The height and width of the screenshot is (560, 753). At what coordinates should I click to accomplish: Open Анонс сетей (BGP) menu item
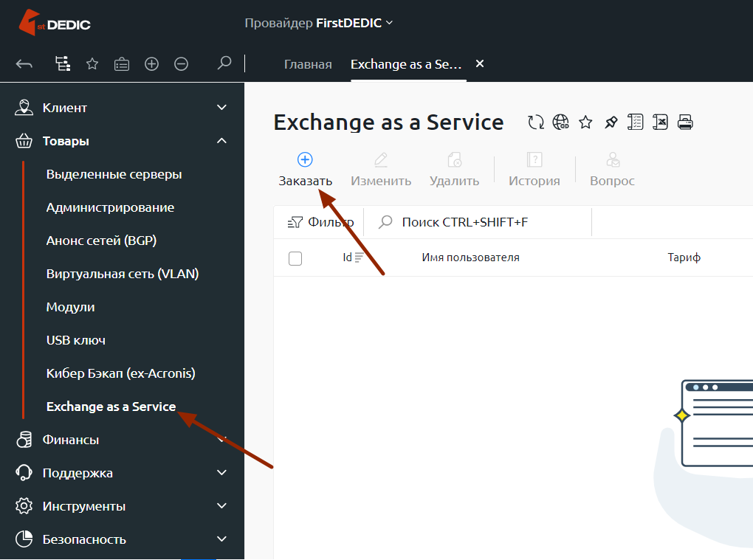(x=101, y=241)
